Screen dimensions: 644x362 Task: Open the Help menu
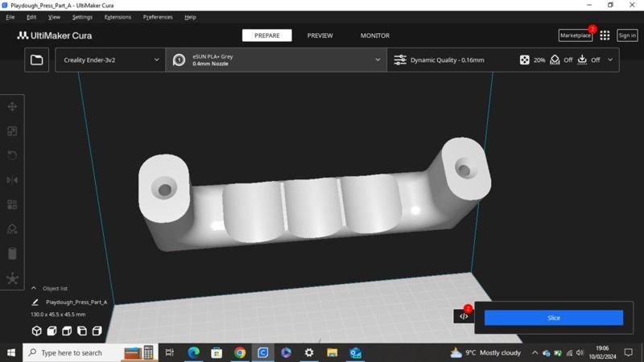[190, 17]
